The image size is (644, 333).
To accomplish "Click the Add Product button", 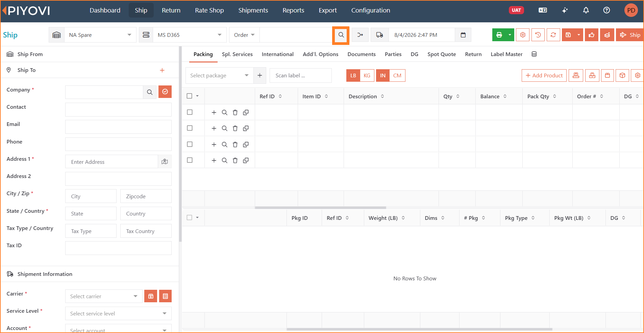I will (544, 76).
